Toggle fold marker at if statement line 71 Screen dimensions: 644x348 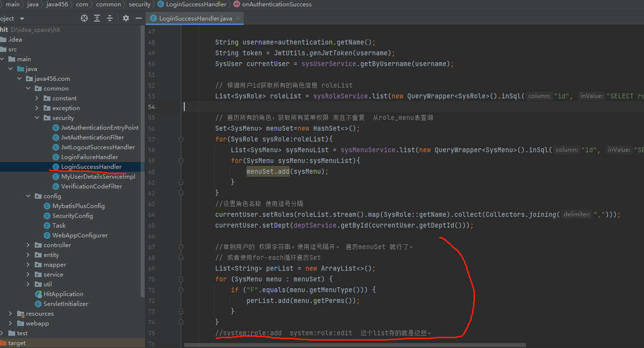tap(181, 290)
